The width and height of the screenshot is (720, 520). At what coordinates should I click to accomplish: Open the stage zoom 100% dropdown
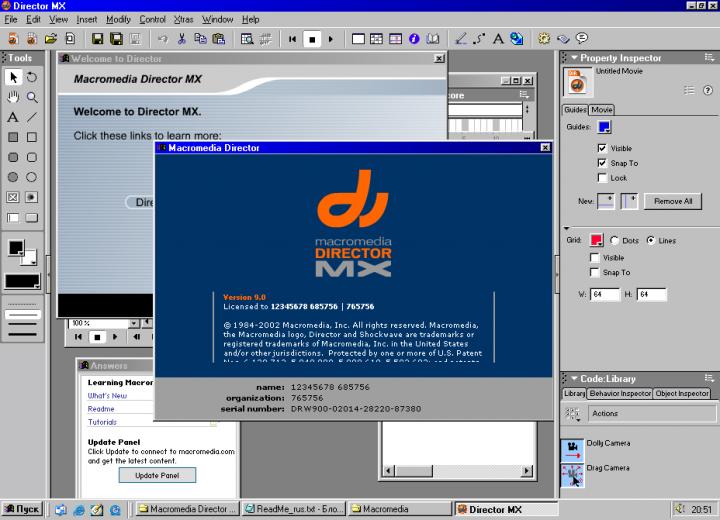[134, 323]
